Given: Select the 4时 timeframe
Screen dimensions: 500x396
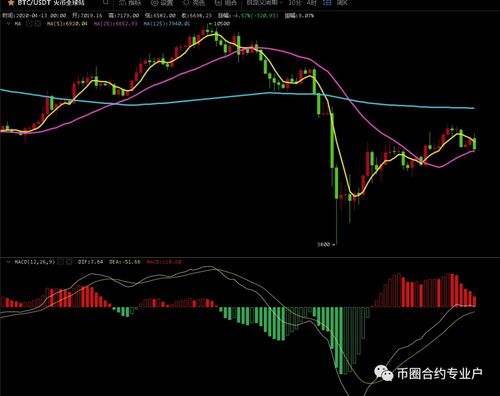Looking at the screenshot, I should tap(312, 3).
